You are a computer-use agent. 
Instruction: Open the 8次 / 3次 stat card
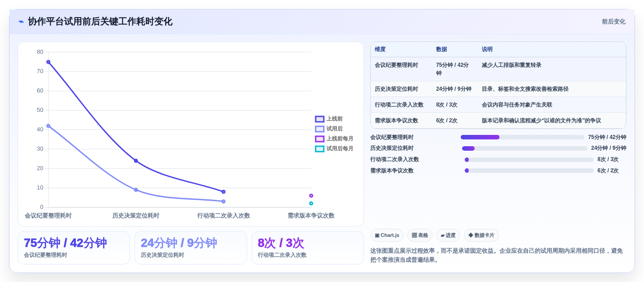point(308,248)
